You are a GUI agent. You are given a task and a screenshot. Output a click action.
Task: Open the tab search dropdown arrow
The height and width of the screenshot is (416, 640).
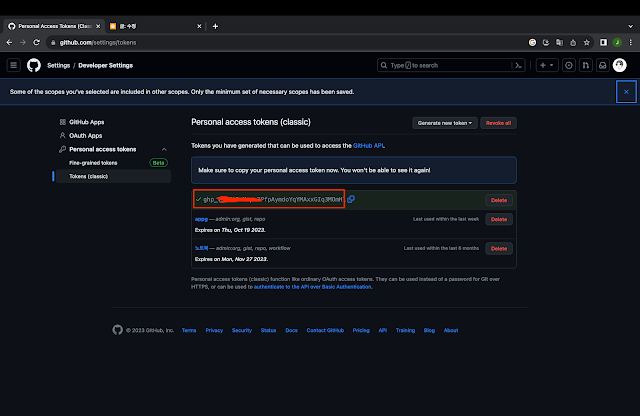[630, 26]
